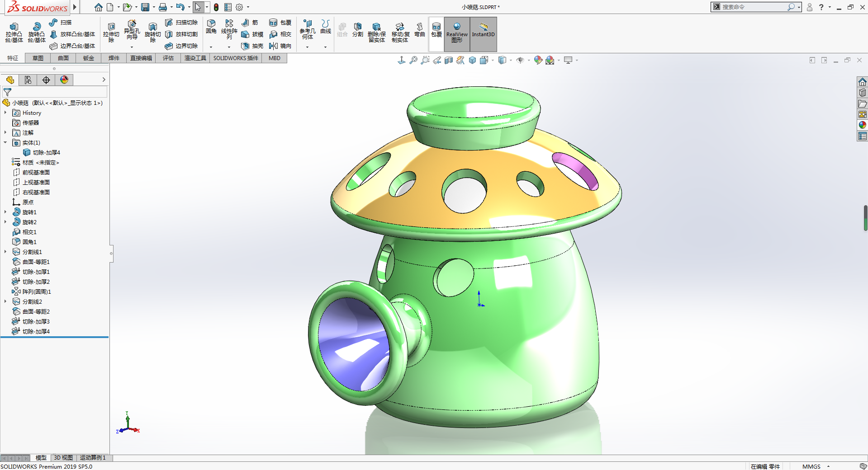Screen dimensions: 868x470
Task: Select the Draft (拔模) tool
Action: click(x=252, y=34)
